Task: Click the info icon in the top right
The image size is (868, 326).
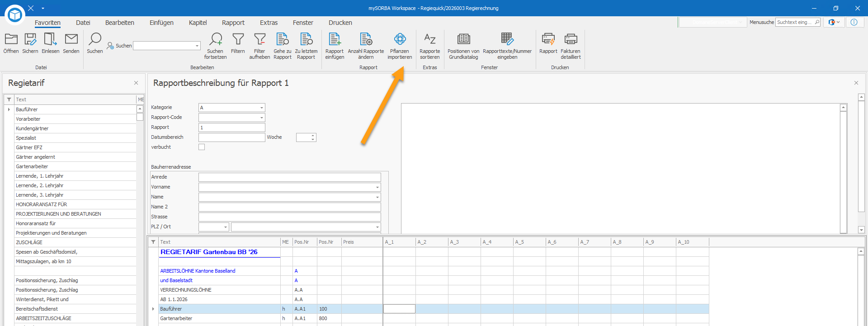Action: tap(854, 22)
